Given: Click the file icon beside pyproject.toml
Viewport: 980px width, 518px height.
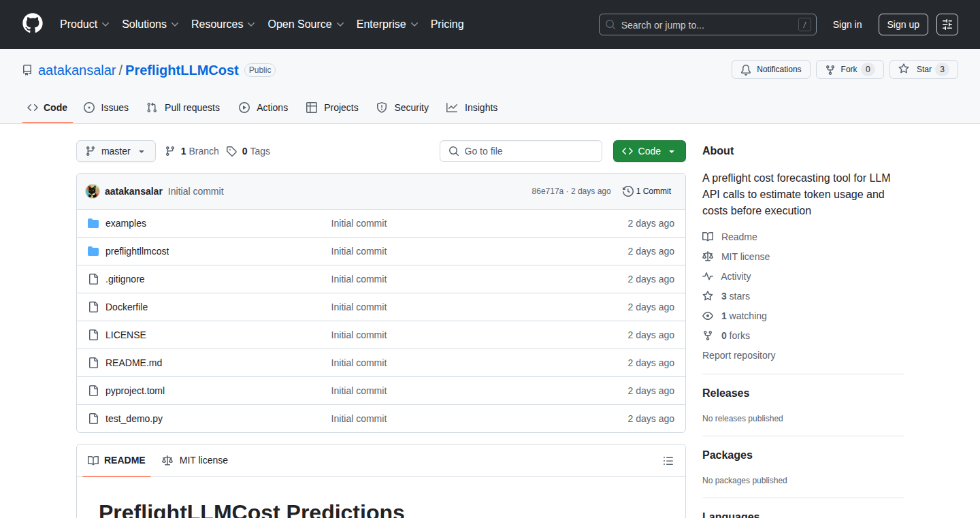Looking at the screenshot, I should (93, 391).
